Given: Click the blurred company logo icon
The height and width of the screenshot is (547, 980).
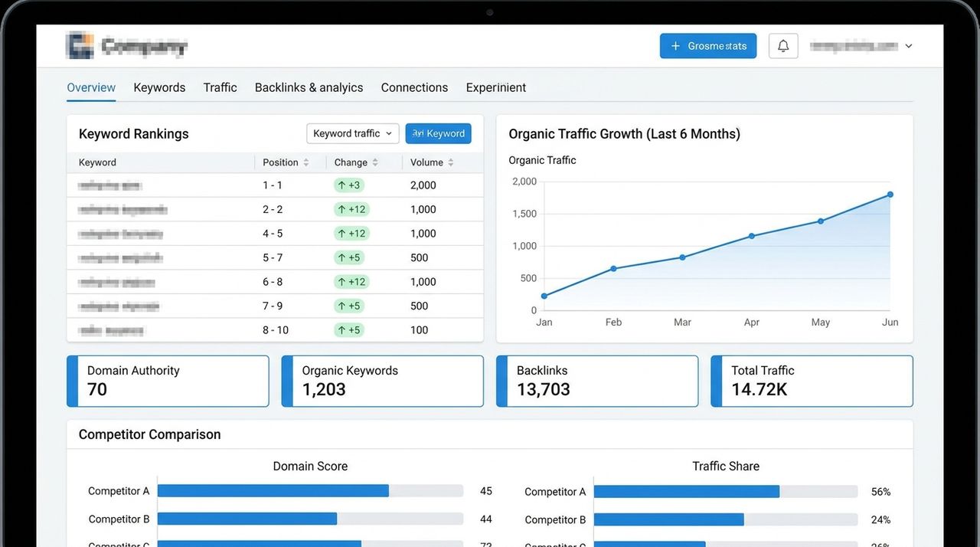Looking at the screenshot, I should click(80, 46).
